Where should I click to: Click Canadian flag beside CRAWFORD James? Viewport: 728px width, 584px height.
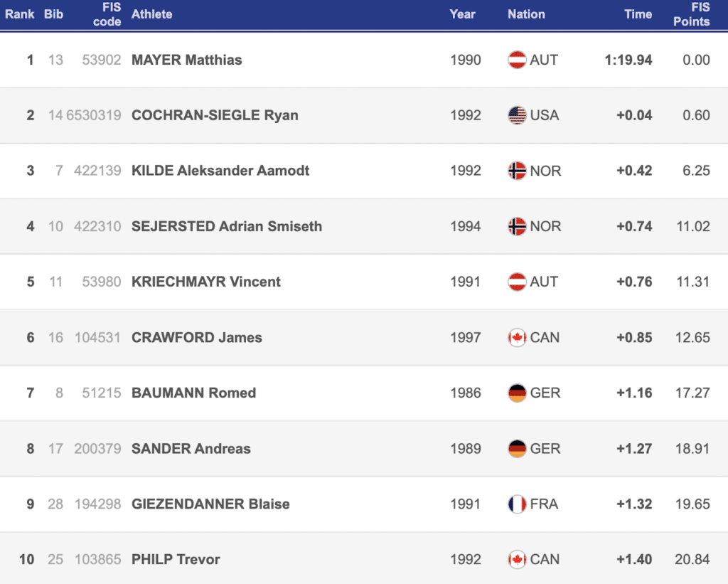517,337
